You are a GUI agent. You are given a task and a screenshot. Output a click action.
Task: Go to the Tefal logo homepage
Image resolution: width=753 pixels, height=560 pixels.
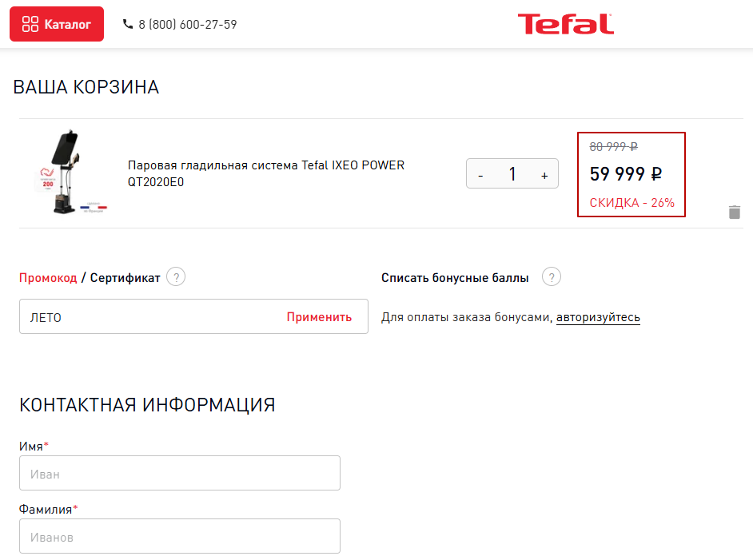coord(566,24)
